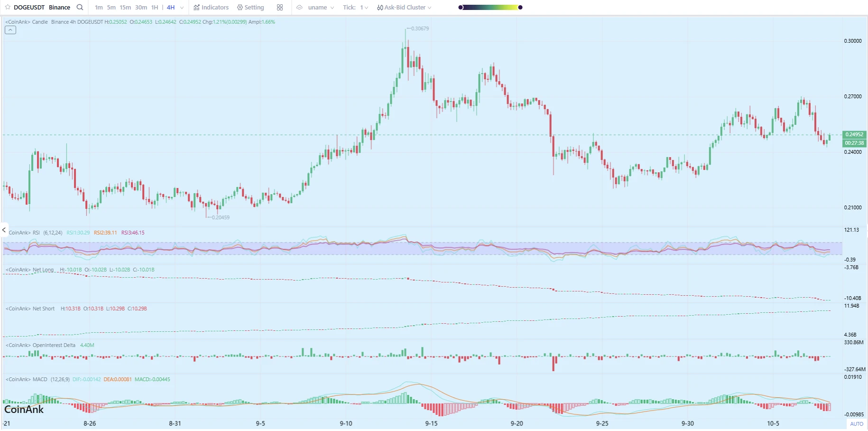
Task: Click the left handle of gradient slider
Action: click(x=461, y=8)
